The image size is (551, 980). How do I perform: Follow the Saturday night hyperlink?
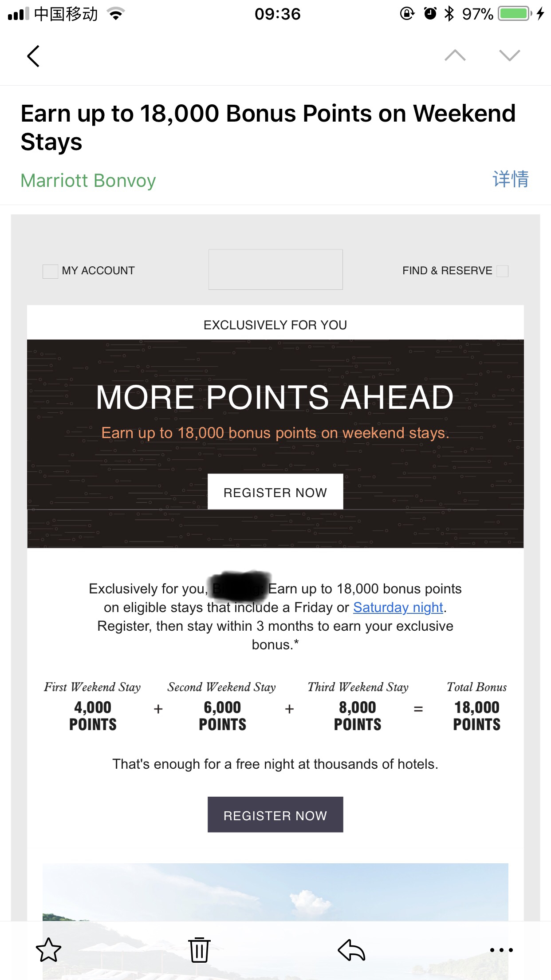coord(398,607)
